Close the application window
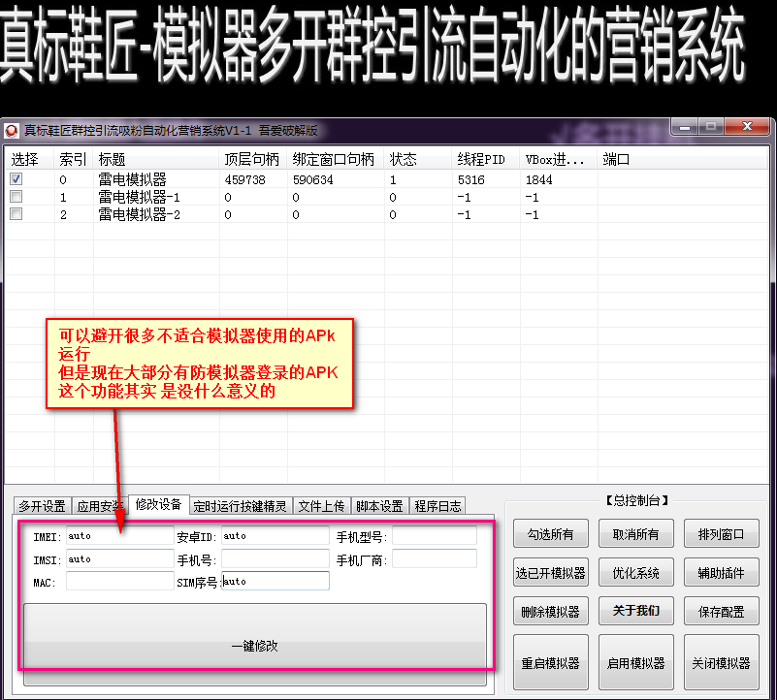The image size is (777, 700). click(748, 127)
